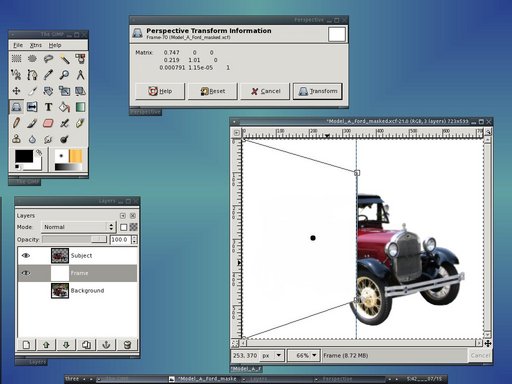
Task: Duplicate the selected layer button
Action: click(86, 345)
